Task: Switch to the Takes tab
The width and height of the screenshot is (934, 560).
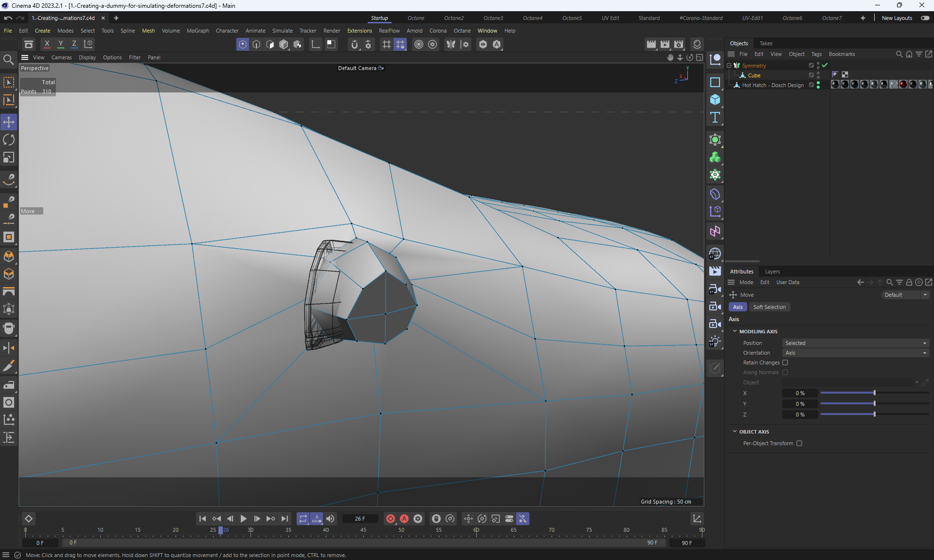Action: coord(766,43)
